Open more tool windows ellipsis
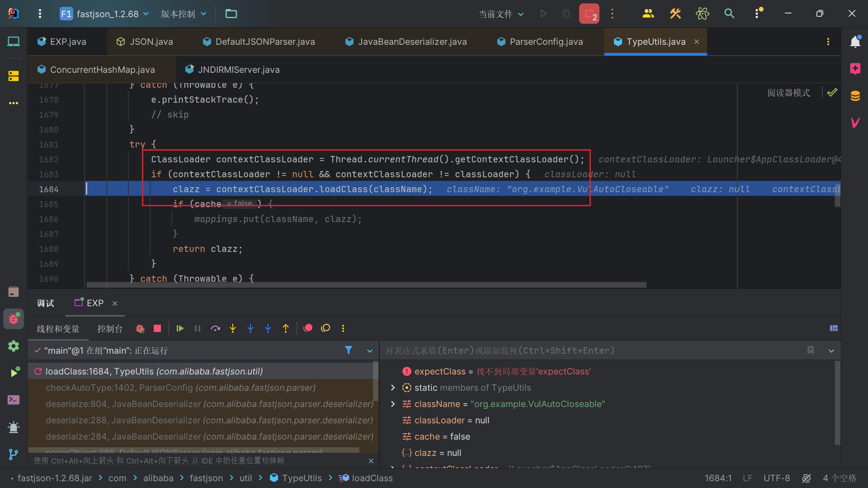The height and width of the screenshot is (488, 868). coord(14,103)
